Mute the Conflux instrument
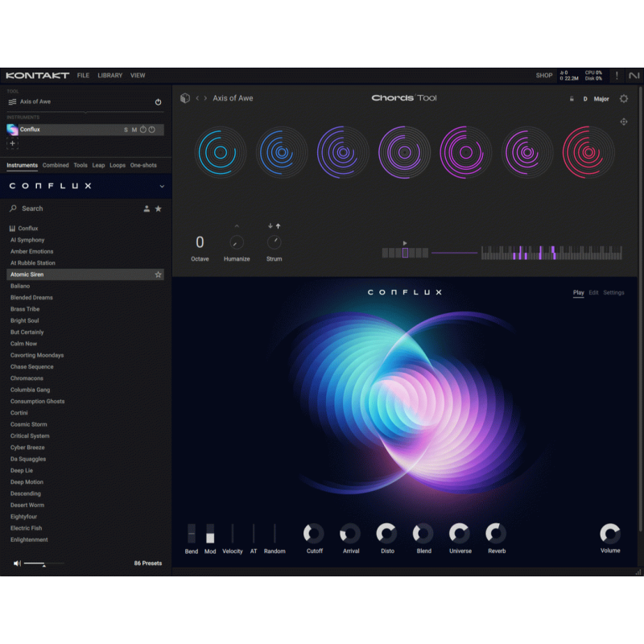Image resolution: width=644 pixels, height=644 pixels. click(134, 130)
